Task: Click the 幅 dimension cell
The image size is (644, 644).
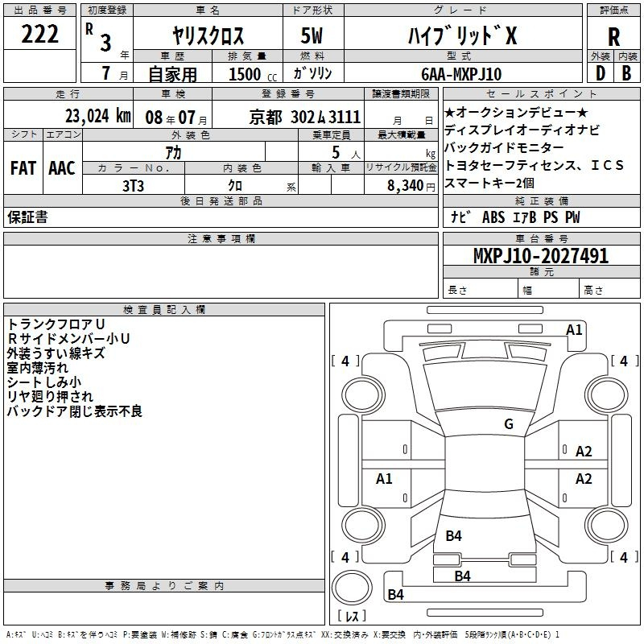Action: pos(548,290)
